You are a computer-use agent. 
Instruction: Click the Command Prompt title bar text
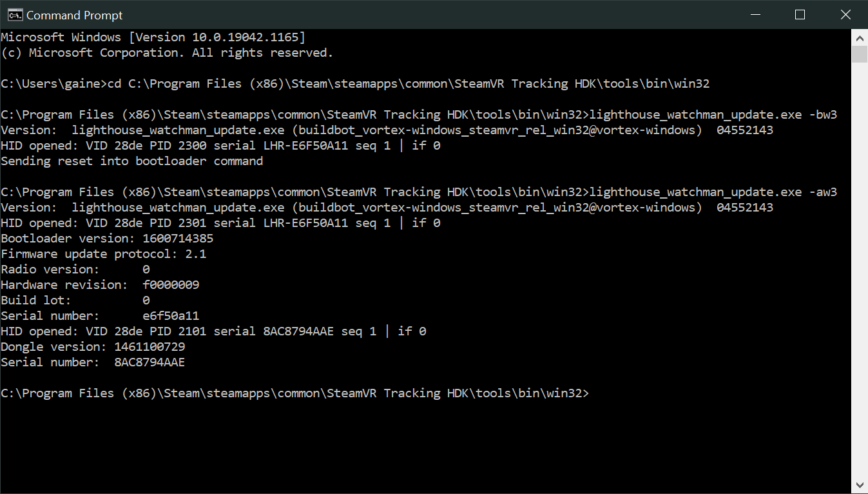(x=74, y=15)
